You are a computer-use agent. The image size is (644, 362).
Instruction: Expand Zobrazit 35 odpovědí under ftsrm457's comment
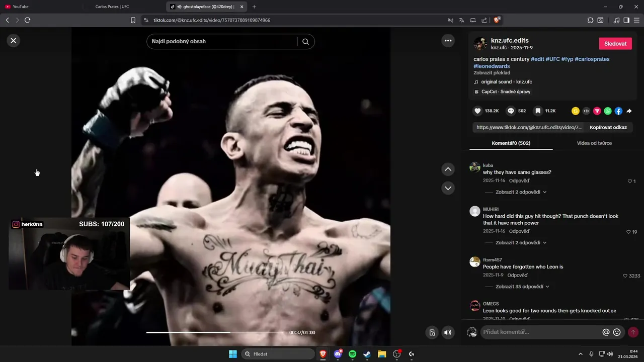pos(522,287)
